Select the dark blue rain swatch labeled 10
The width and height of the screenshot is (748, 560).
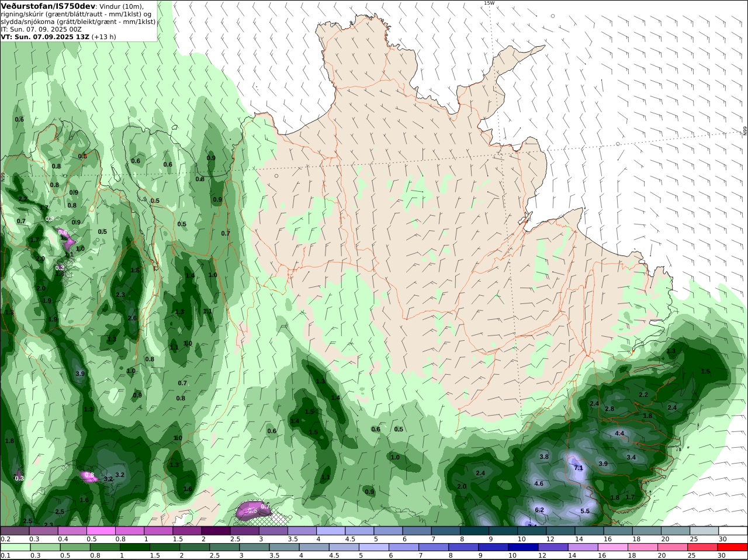pyautogui.click(x=523, y=547)
